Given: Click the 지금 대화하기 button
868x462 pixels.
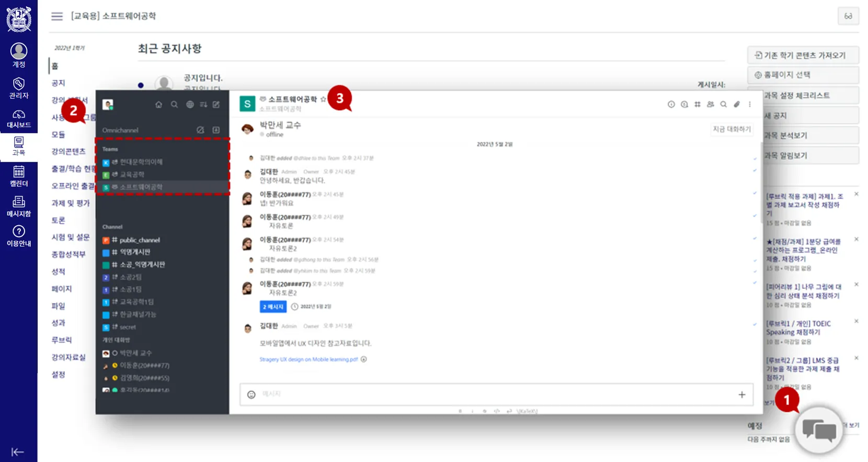Looking at the screenshot, I should (732, 129).
